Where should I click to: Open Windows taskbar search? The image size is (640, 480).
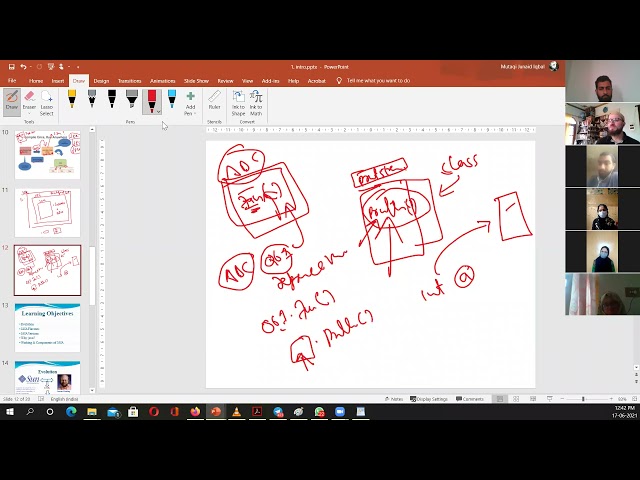point(30,412)
